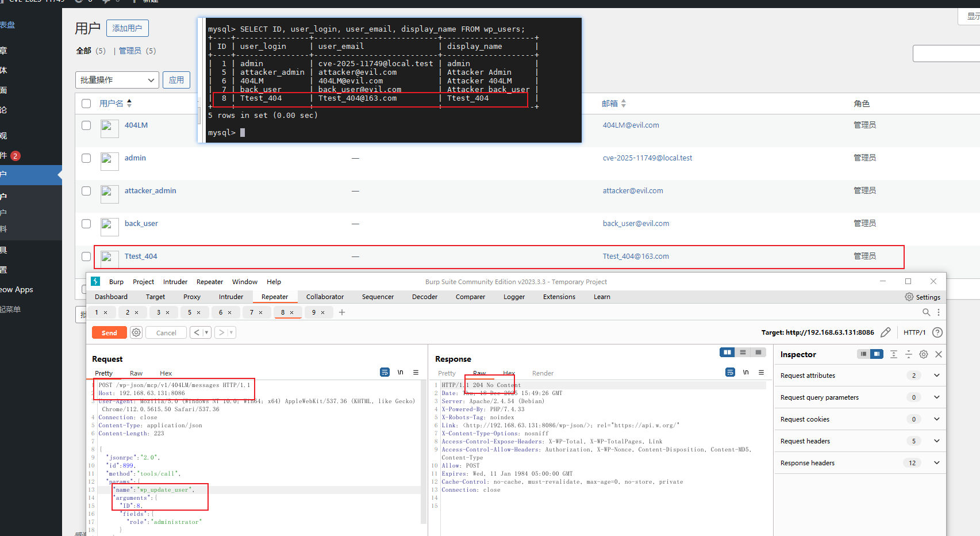Go to next request history arrow

(x=221, y=332)
